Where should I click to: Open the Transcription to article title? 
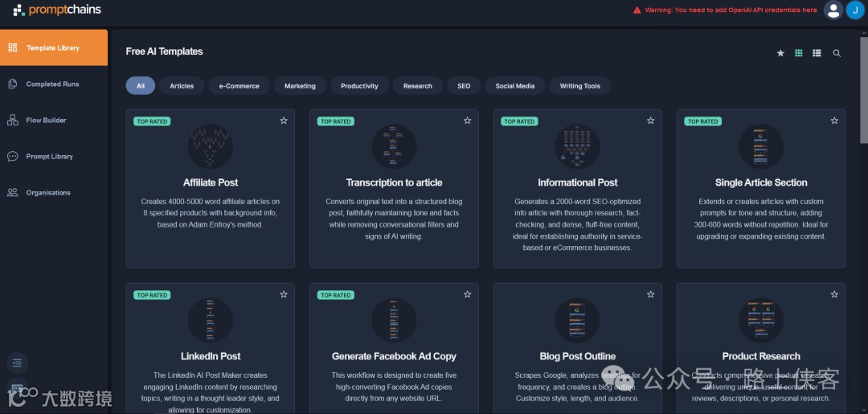[394, 182]
